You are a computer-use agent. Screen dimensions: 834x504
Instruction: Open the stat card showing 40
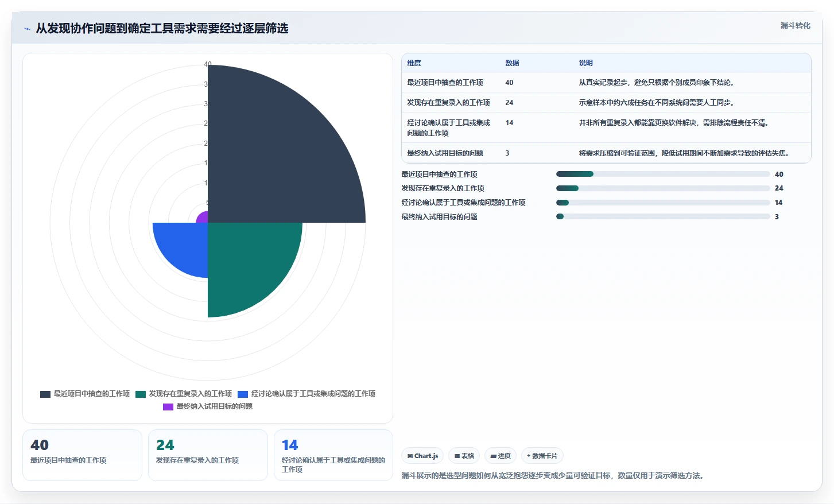point(82,455)
